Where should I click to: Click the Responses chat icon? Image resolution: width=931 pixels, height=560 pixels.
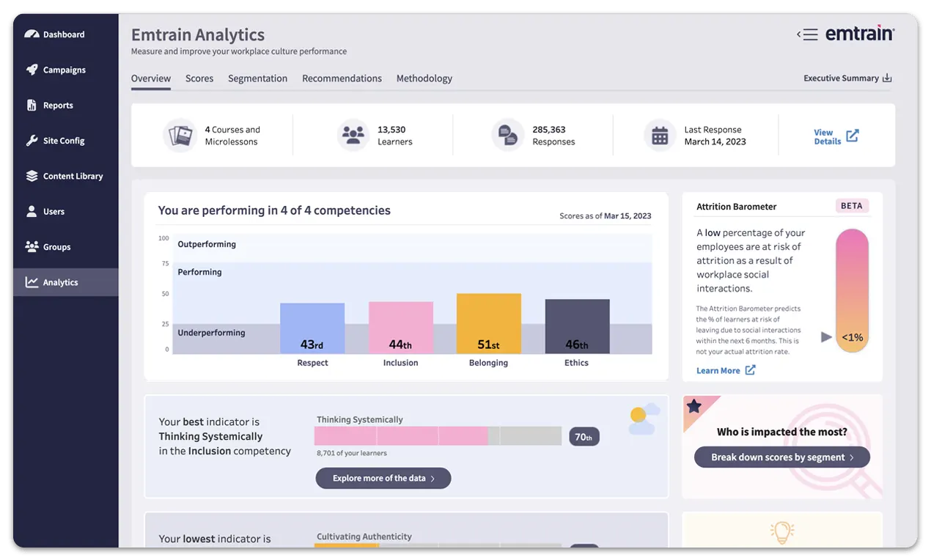[x=508, y=136]
